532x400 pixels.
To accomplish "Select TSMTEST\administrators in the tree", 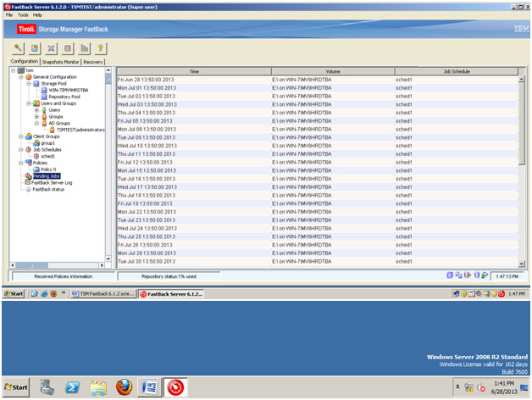I will [80, 130].
